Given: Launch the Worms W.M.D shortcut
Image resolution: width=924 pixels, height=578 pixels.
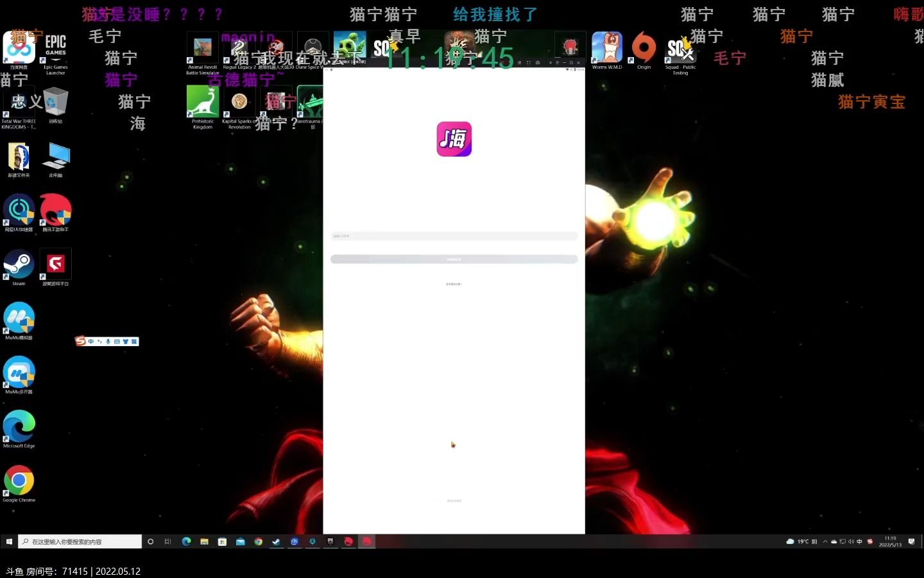Looking at the screenshot, I should (x=607, y=51).
